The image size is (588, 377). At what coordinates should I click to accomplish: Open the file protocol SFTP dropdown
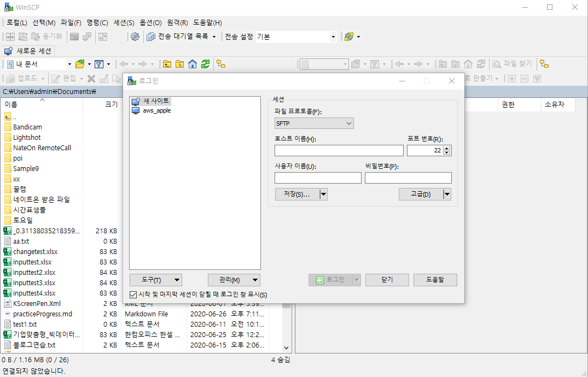(314, 123)
